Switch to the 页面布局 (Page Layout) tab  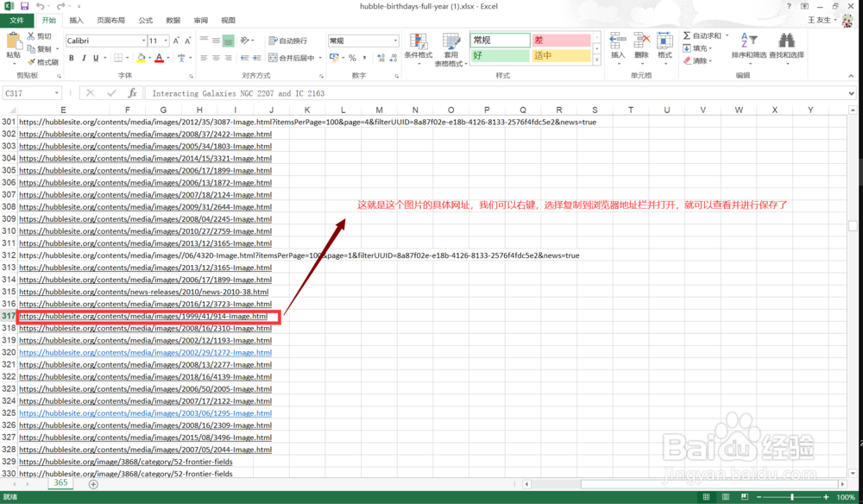point(110,21)
